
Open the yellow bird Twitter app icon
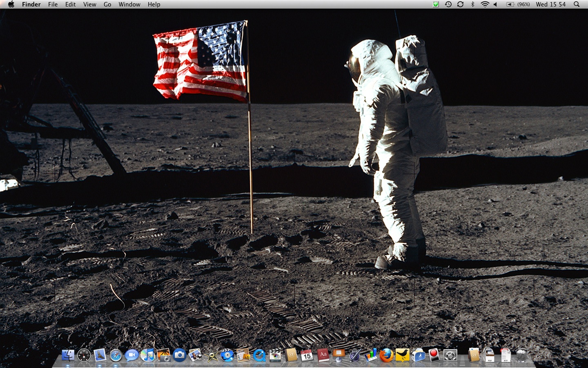(403, 355)
